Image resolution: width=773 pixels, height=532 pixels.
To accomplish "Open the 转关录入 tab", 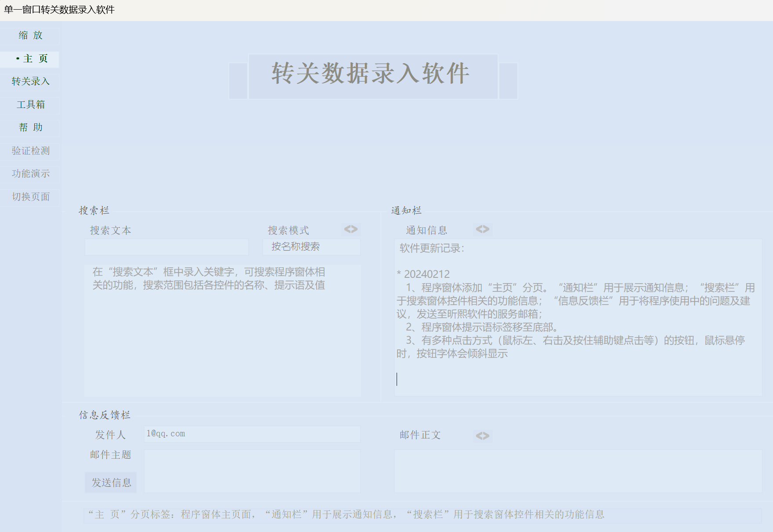I will (30, 82).
